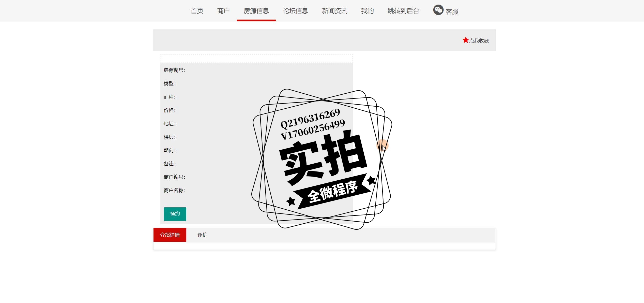Click the 商户名称 label
The image size is (644, 303).
(174, 190)
